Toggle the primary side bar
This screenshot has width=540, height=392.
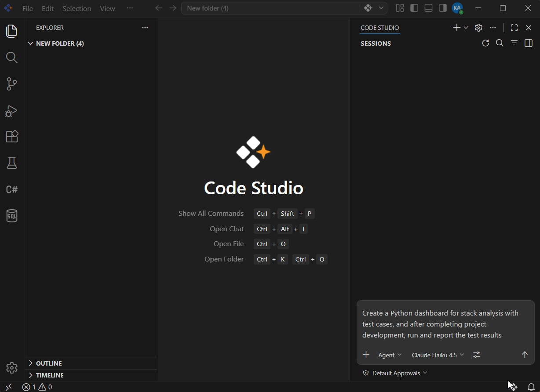(414, 8)
